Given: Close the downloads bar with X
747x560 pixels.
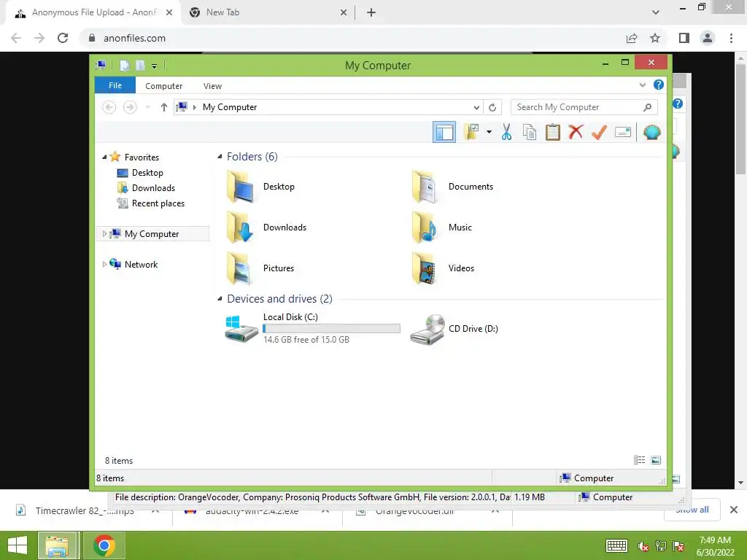Looking at the screenshot, I should (734, 510).
